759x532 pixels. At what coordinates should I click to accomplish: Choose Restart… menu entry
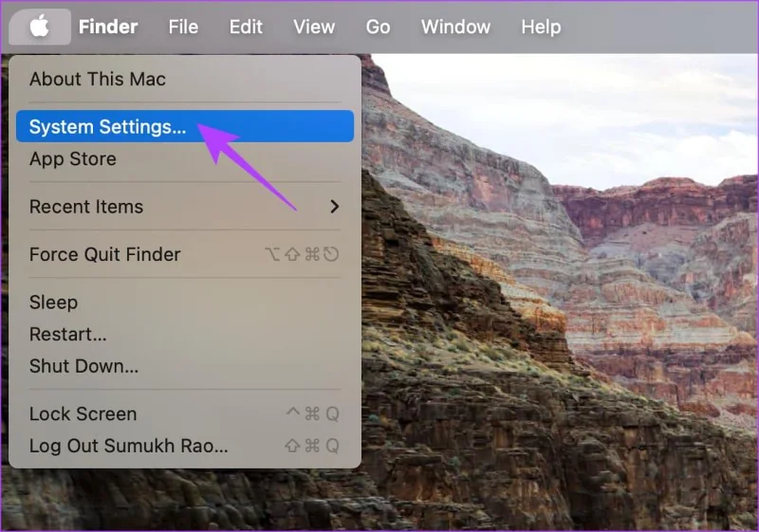click(x=185, y=334)
